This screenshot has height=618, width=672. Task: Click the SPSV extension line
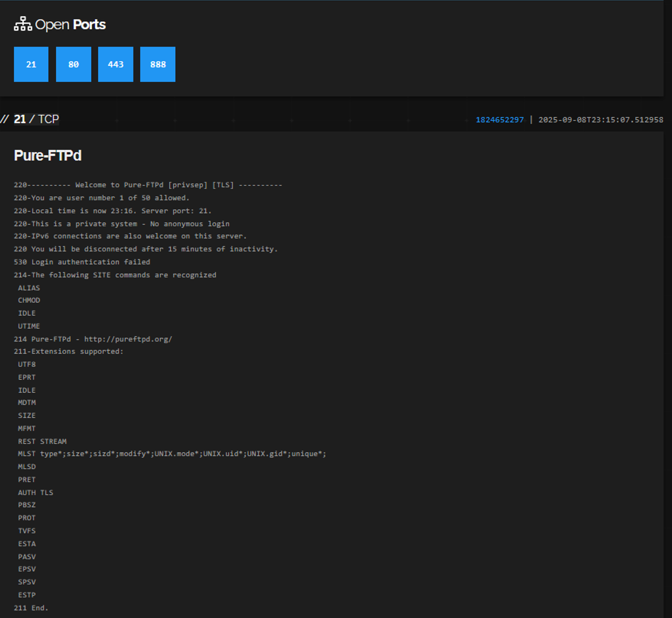click(26, 581)
